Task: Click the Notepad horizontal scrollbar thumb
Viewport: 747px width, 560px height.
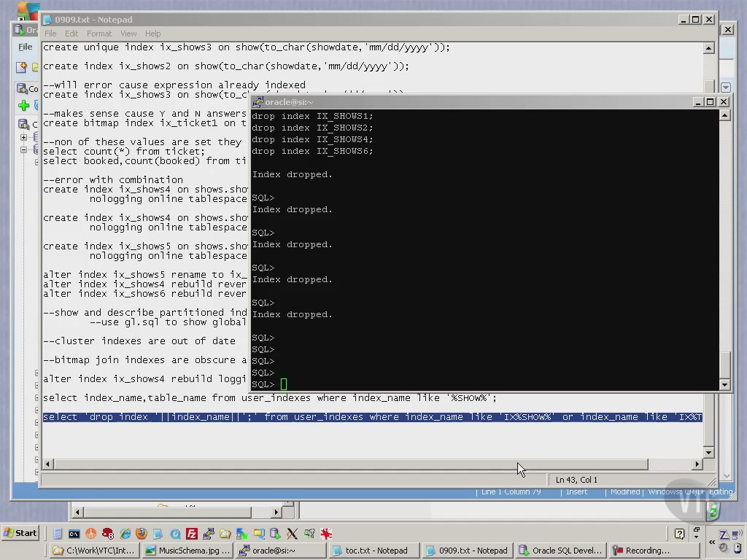Action: pyautogui.click(x=351, y=464)
